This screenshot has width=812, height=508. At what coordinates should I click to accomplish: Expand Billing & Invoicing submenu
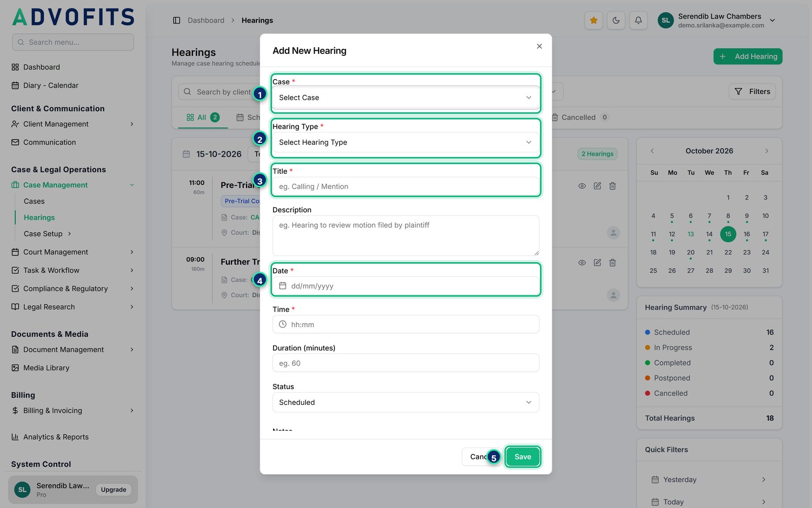73,410
